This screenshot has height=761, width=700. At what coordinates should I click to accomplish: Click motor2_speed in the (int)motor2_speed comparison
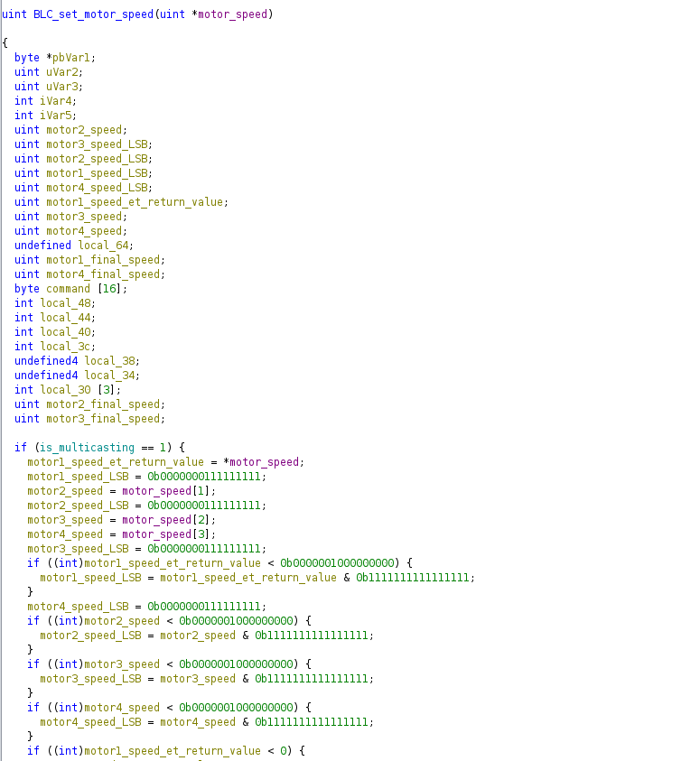pyautogui.click(x=122, y=621)
